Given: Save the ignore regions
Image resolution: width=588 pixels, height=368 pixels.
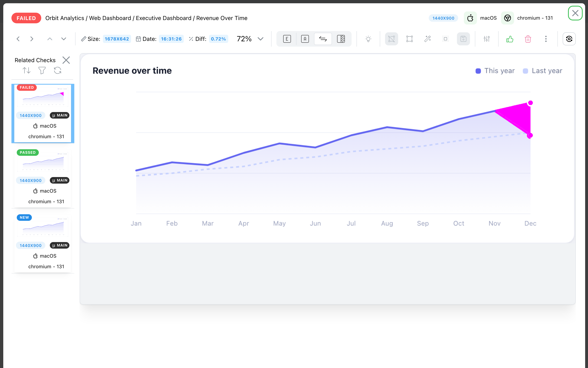Looking at the screenshot, I should click(463, 39).
